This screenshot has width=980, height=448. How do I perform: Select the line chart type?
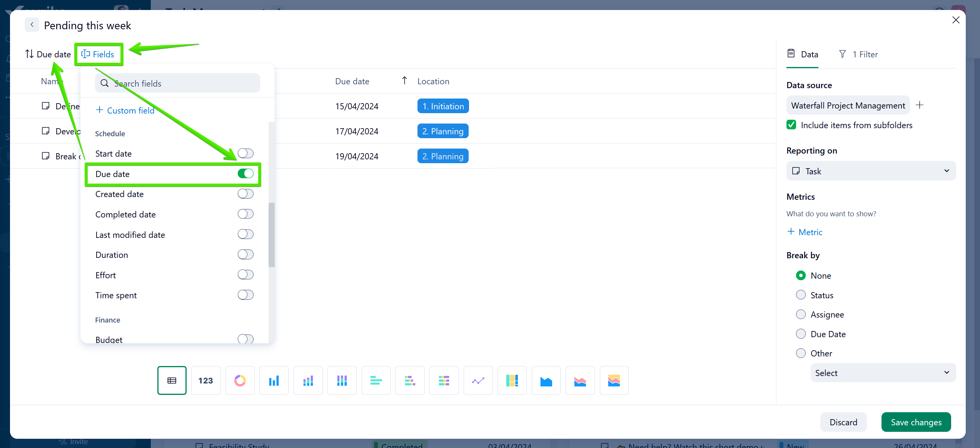[x=478, y=380]
